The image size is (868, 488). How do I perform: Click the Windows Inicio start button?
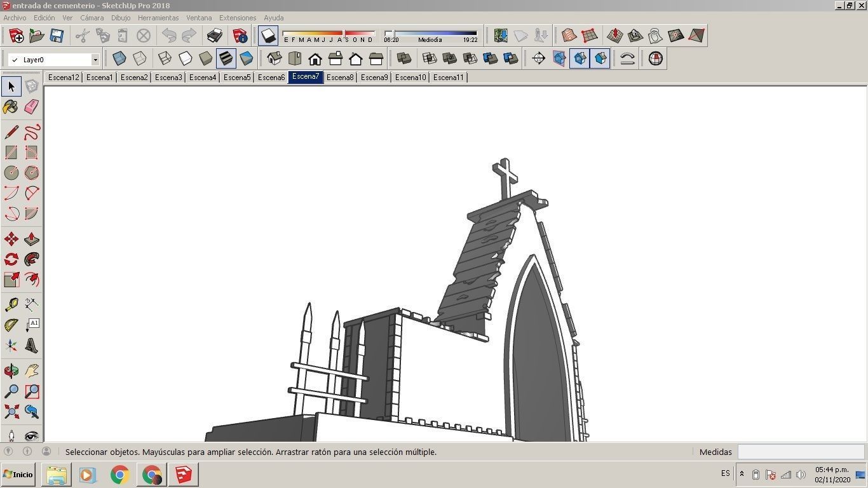(x=18, y=475)
